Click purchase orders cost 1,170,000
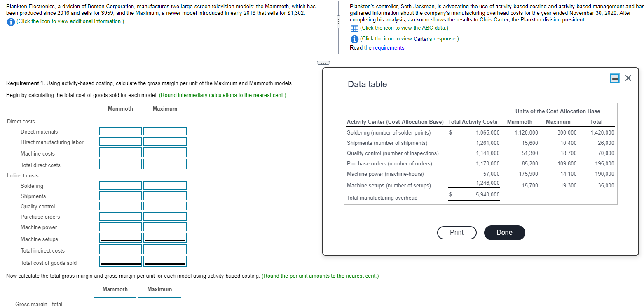Image resolution: width=644 pixels, height=307 pixels. (x=487, y=164)
